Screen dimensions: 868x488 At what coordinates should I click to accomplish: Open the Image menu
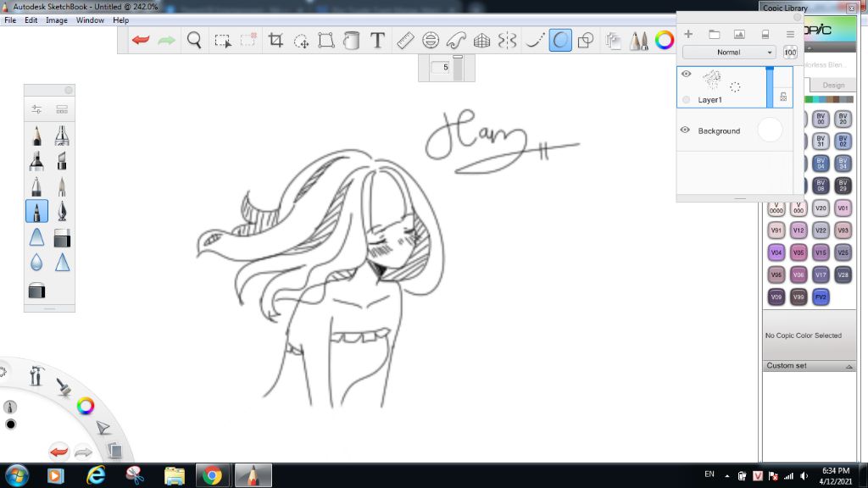click(x=57, y=20)
